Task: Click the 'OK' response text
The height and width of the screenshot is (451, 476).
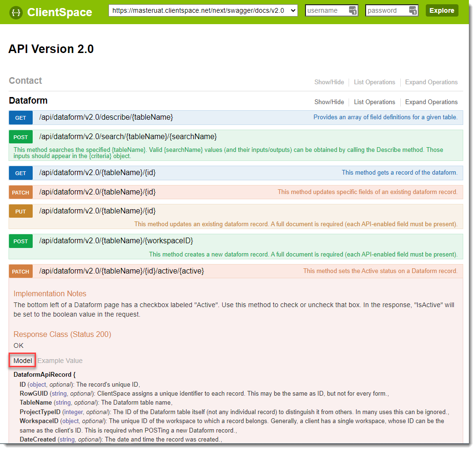Action: (18, 346)
